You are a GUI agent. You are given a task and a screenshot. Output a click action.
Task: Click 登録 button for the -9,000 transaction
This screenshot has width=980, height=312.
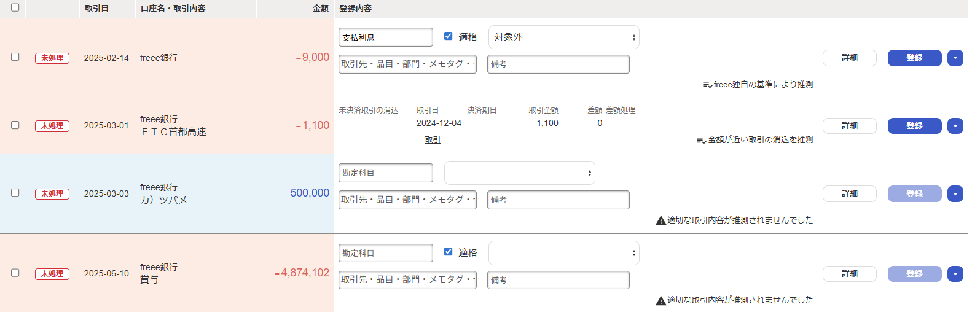[x=914, y=58]
